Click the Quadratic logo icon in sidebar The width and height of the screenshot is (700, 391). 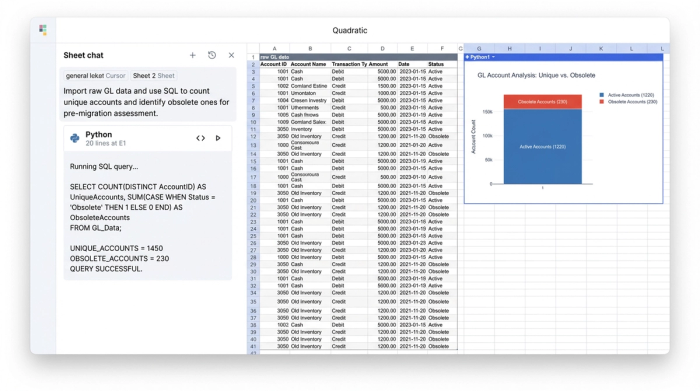tap(43, 29)
